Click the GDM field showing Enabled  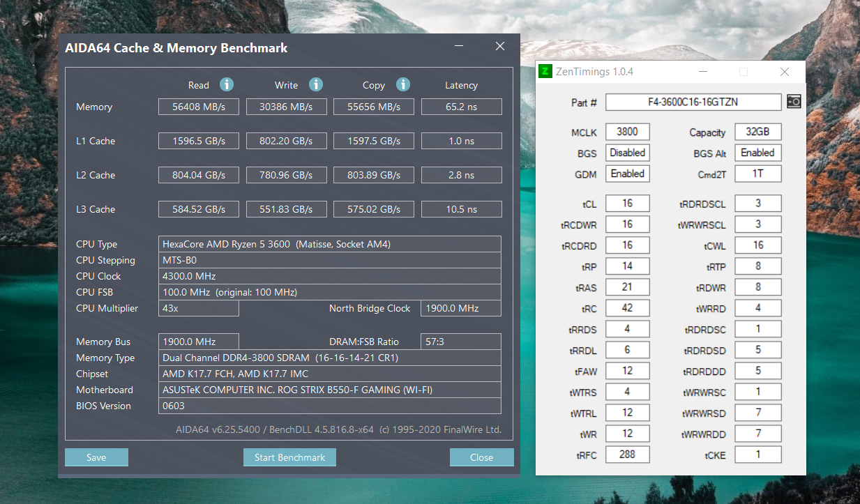click(627, 173)
